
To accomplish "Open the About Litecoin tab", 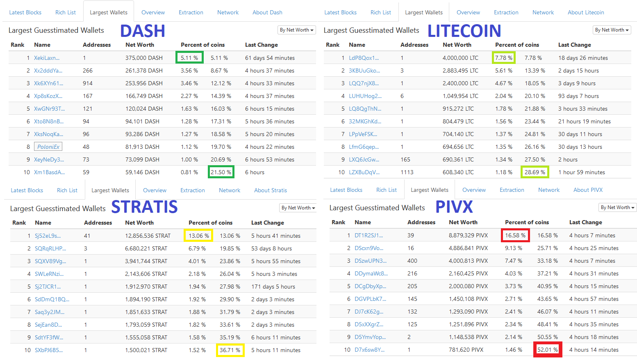I will click(x=586, y=12).
